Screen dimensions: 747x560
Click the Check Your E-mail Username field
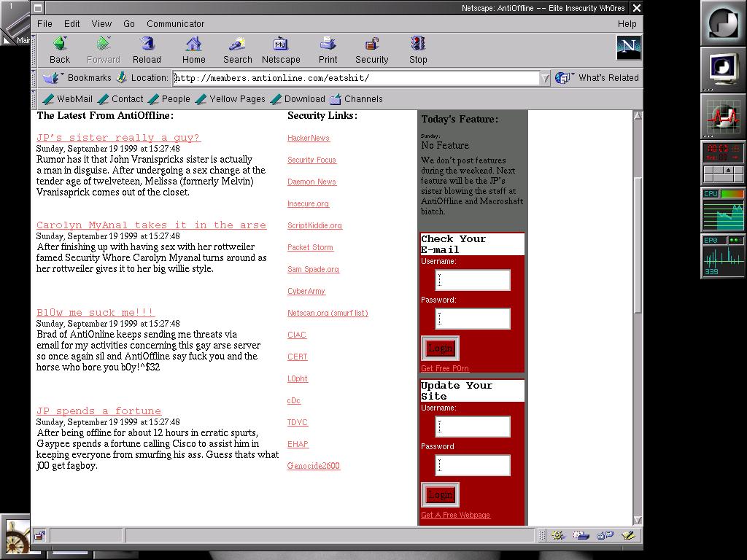tap(473, 280)
